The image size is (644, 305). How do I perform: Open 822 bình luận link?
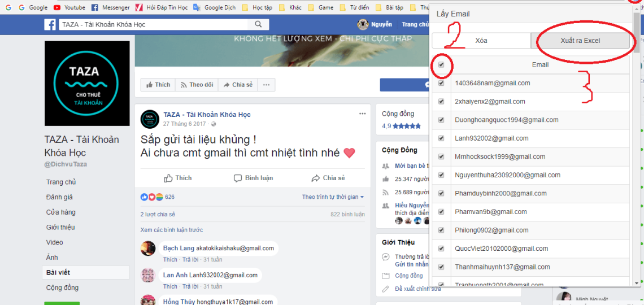347,214
